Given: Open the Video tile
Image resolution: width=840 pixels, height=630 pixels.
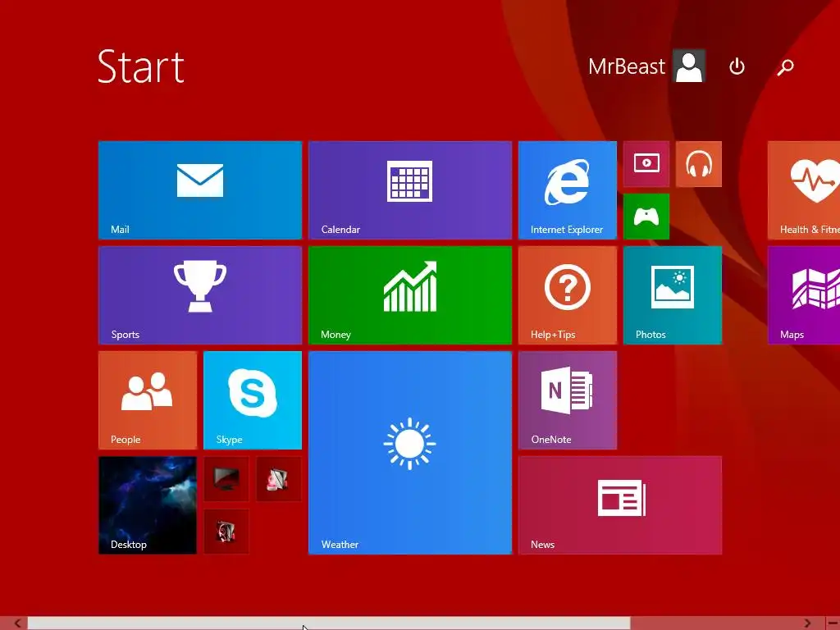Looking at the screenshot, I should (x=646, y=164).
